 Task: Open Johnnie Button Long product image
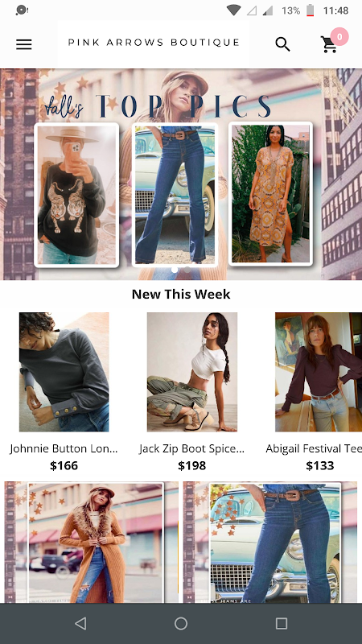click(x=64, y=372)
